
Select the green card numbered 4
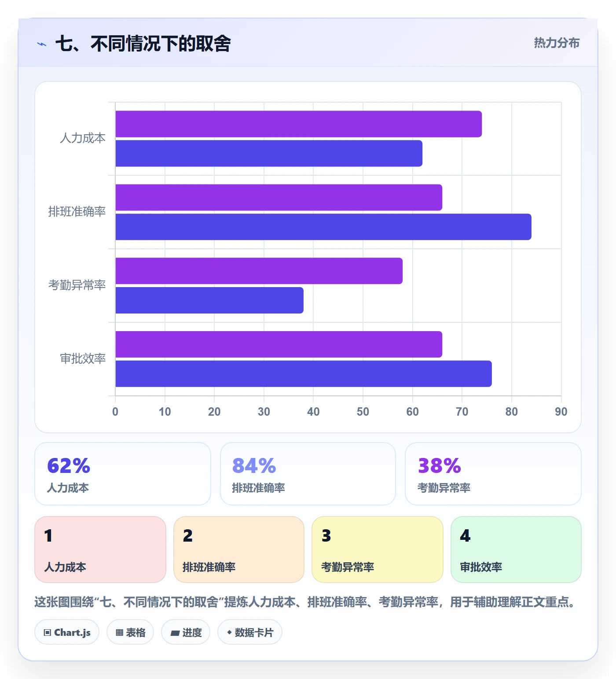(x=516, y=550)
